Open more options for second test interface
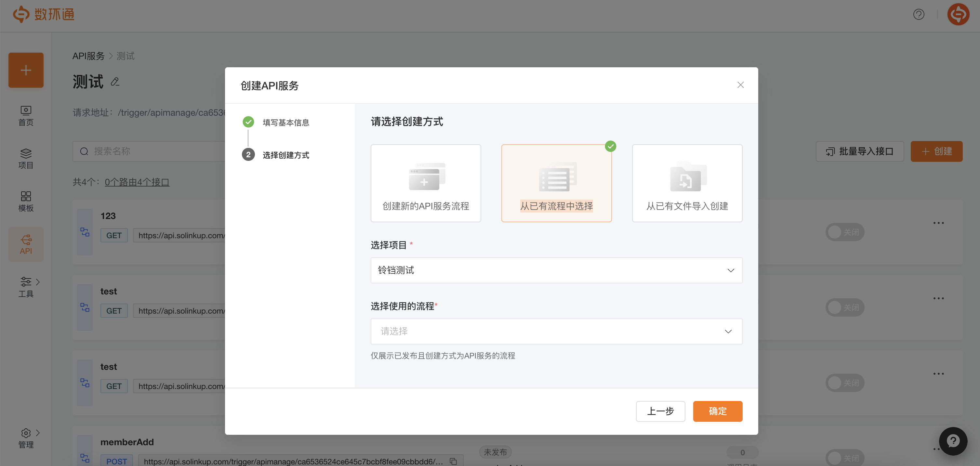The width and height of the screenshot is (980, 466). click(x=938, y=373)
